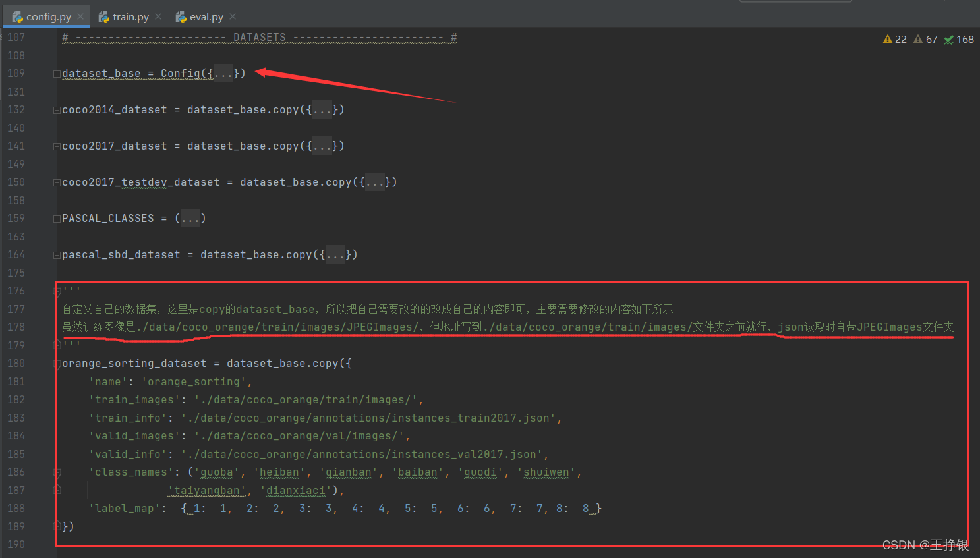Click the 'guodi' class name

(480, 472)
